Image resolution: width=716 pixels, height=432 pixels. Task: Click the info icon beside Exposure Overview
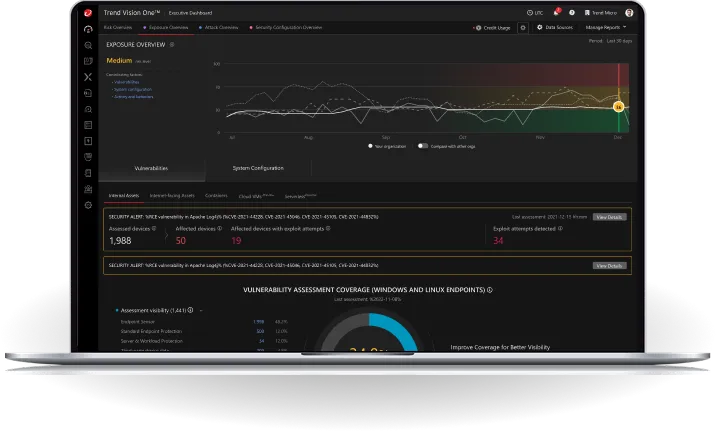pos(172,45)
